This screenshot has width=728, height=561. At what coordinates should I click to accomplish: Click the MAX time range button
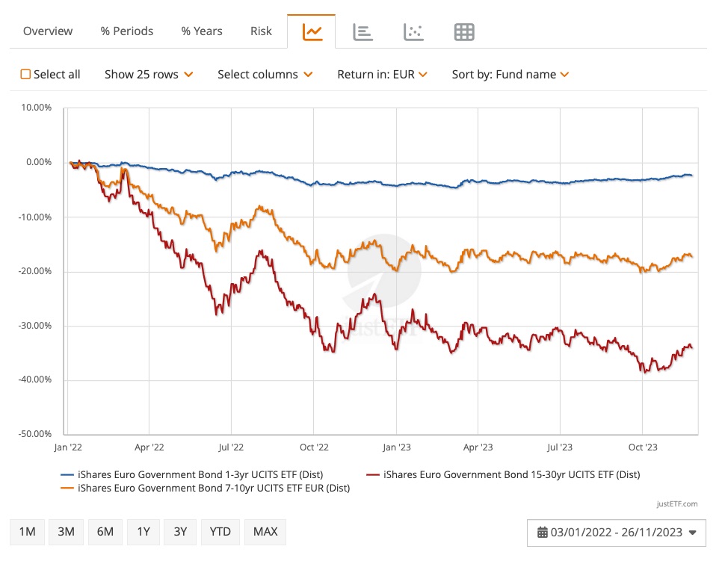point(265,532)
